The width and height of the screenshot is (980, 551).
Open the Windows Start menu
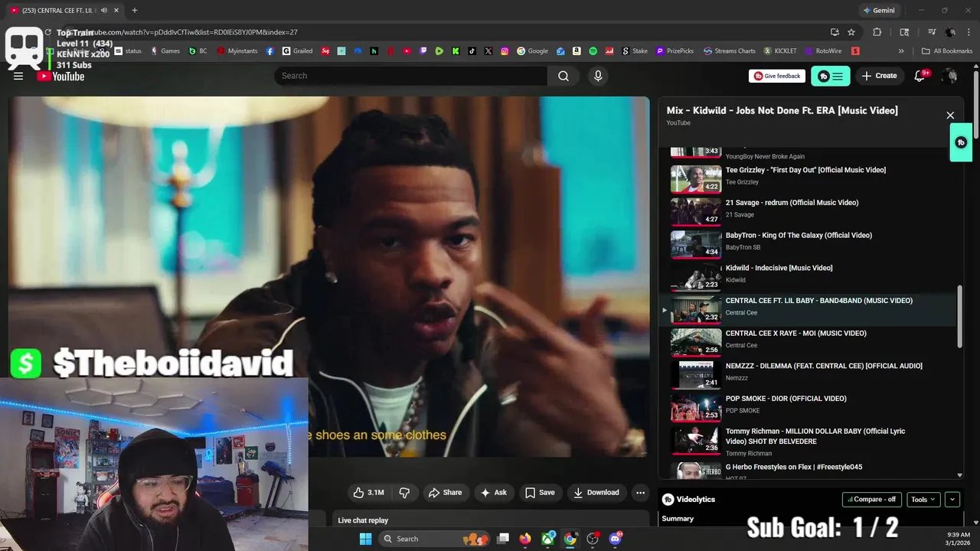click(x=366, y=539)
